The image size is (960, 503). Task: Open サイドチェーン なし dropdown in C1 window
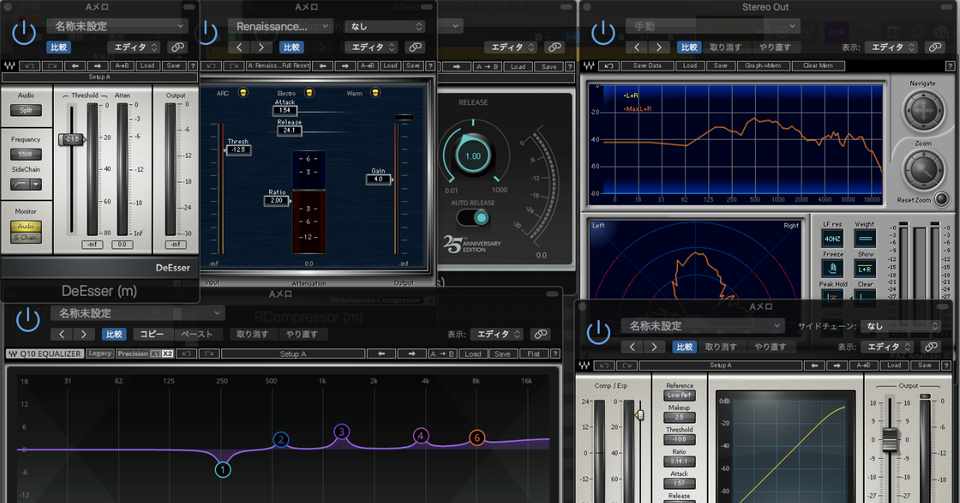click(900, 326)
